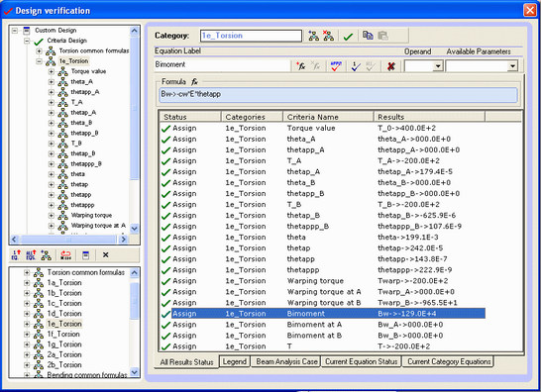Click the black X icon in lower toolbar
The image size is (541, 392).
pyautogui.click(x=106, y=254)
